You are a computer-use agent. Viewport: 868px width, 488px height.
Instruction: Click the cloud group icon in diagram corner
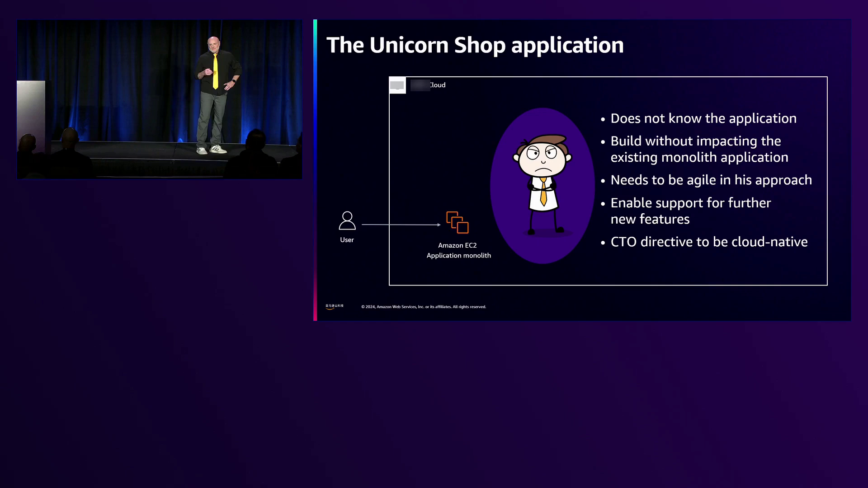(397, 85)
